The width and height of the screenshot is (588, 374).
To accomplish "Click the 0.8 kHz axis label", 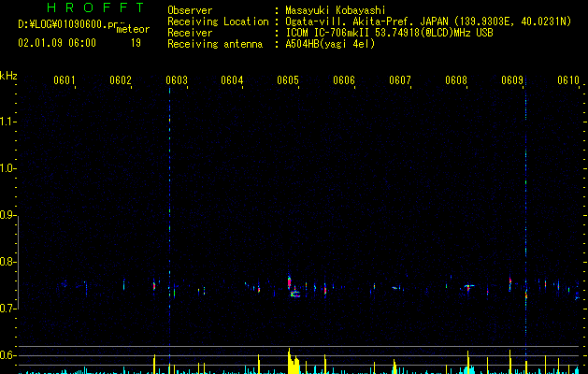I will [7, 262].
